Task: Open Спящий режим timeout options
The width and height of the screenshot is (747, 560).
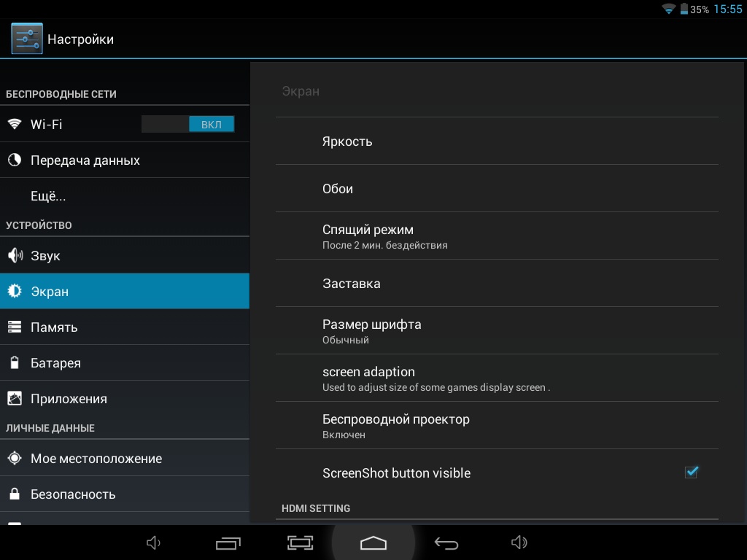Action: pos(496,236)
